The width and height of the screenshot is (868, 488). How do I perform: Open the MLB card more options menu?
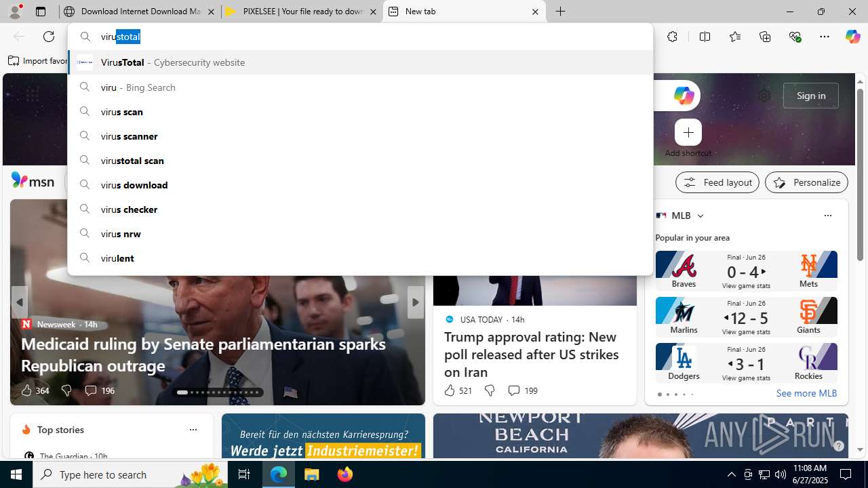[827, 216]
